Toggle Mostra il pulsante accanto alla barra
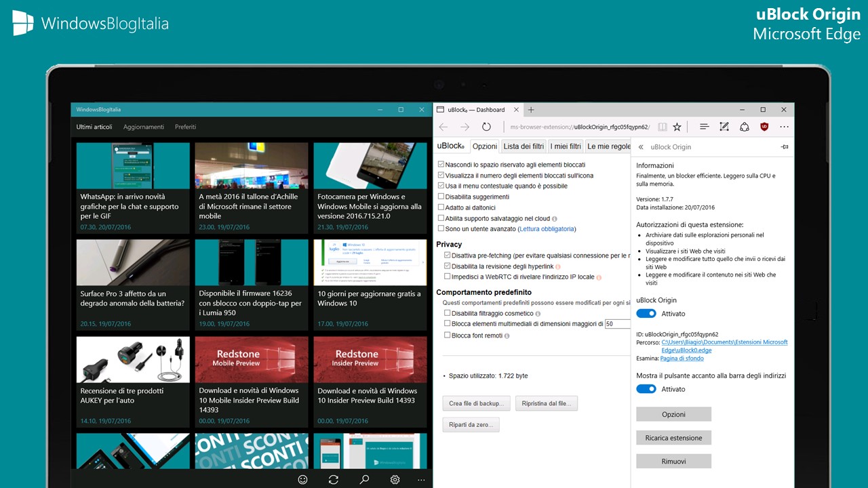 (646, 389)
